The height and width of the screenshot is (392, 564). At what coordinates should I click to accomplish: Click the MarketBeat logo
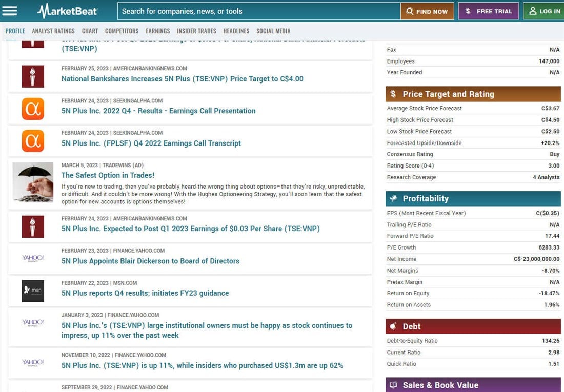pos(68,11)
